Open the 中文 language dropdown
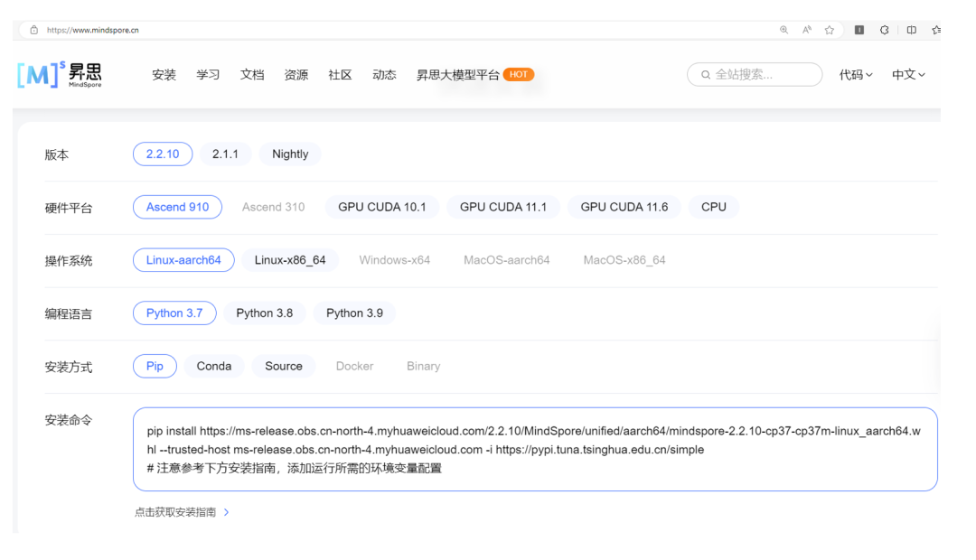 pos(908,75)
